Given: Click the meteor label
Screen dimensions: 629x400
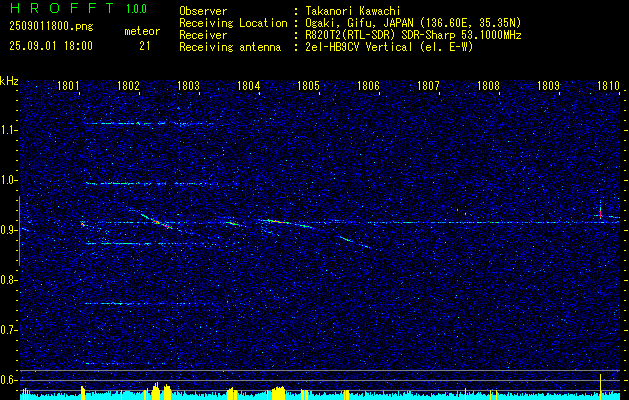Looking at the screenshot, I should [x=142, y=31].
